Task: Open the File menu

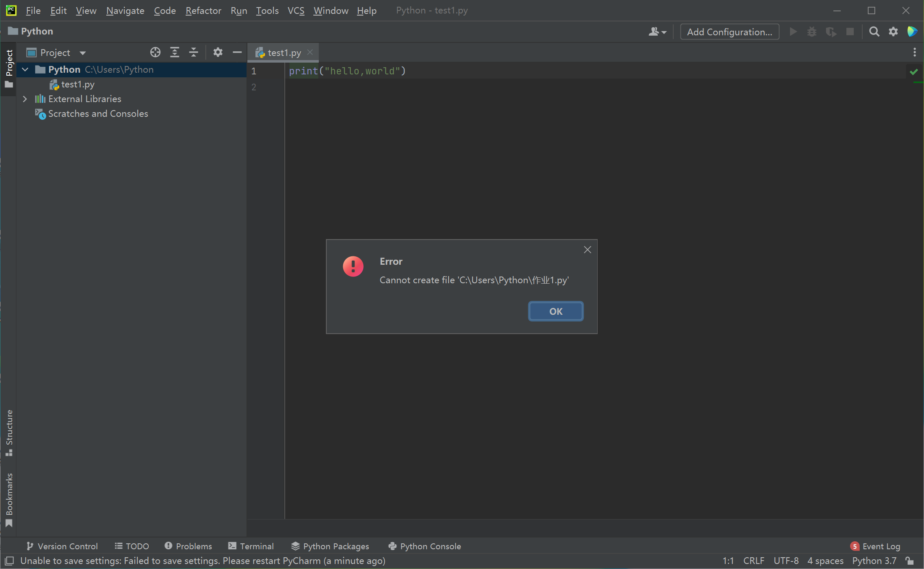Action: [33, 11]
